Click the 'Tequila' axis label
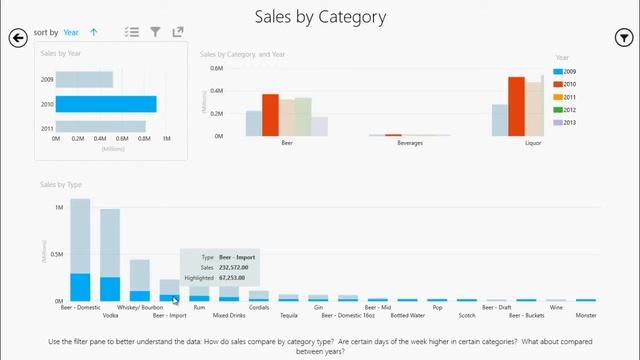Viewport: 640px width, 360px height. (x=289, y=316)
